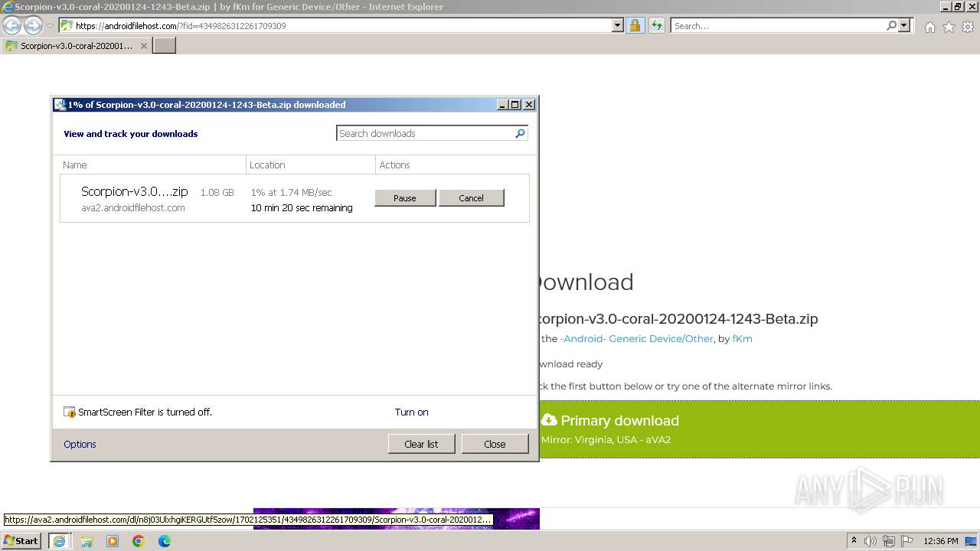
Task: Open Favorites star icon
Action: pos(949,27)
